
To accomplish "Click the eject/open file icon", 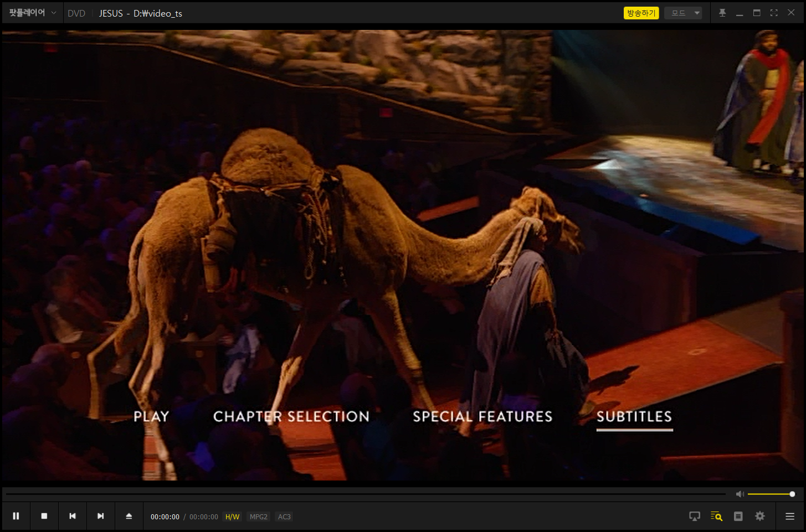I will 129,516.
